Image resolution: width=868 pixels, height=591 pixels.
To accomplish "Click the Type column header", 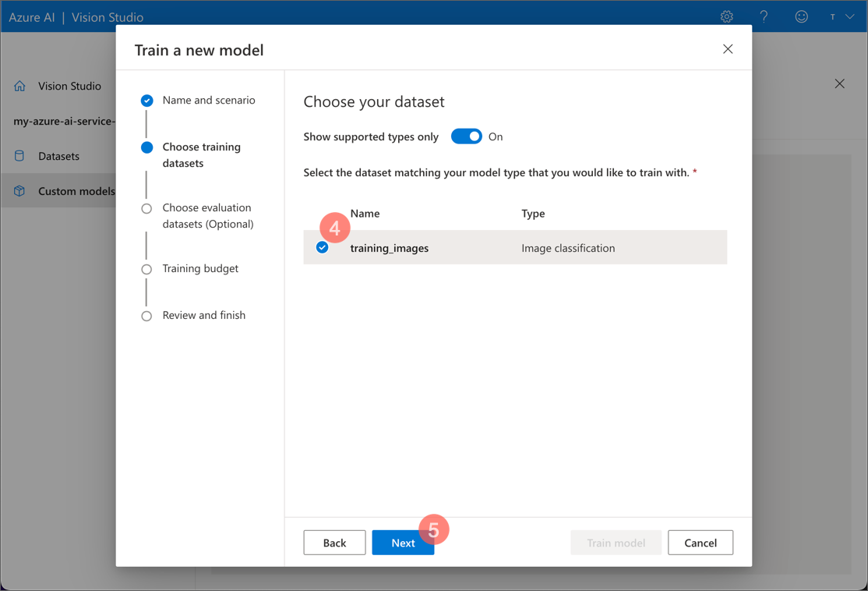I will pyautogui.click(x=533, y=214).
